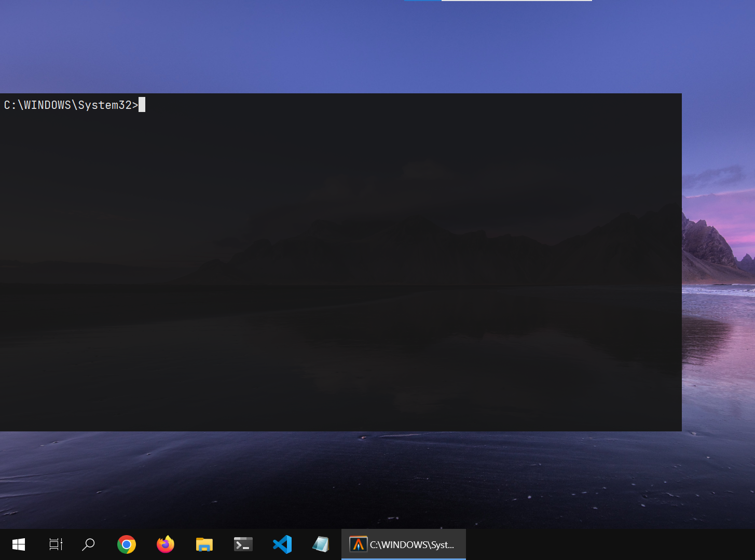Click the blinking cursor in the command prompt
Image resolution: width=755 pixels, height=560 pixels.
pyautogui.click(x=141, y=105)
